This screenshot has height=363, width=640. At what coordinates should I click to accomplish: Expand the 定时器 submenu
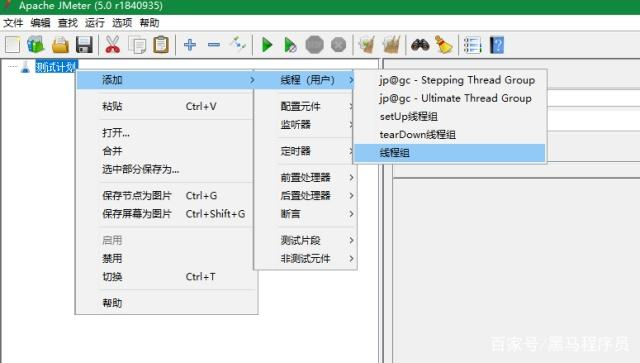(305, 151)
